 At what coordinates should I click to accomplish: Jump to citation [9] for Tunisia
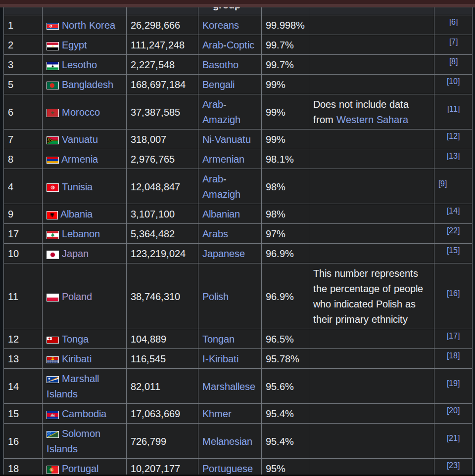click(x=442, y=183)
